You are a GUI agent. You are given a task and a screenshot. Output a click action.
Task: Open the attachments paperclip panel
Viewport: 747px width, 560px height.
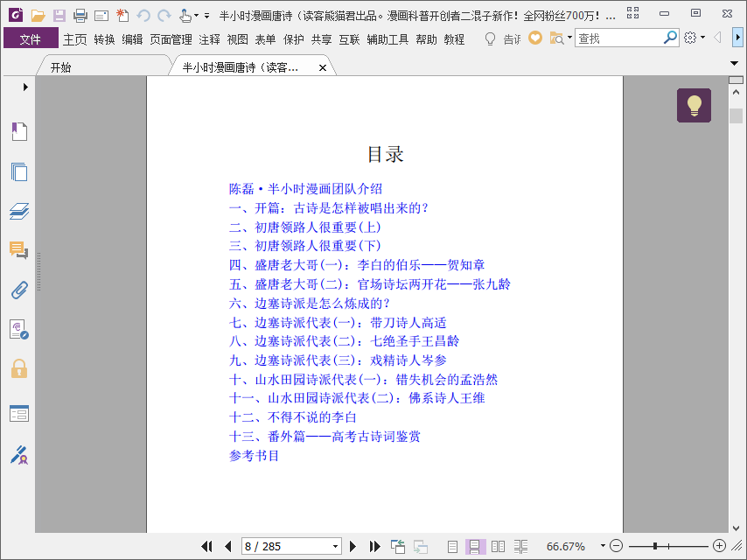click(x=19, y=290)
